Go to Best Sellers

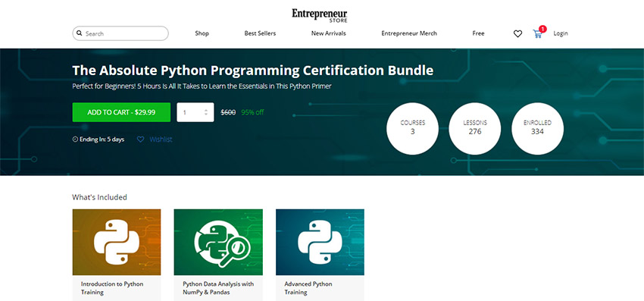pos(260,33)
